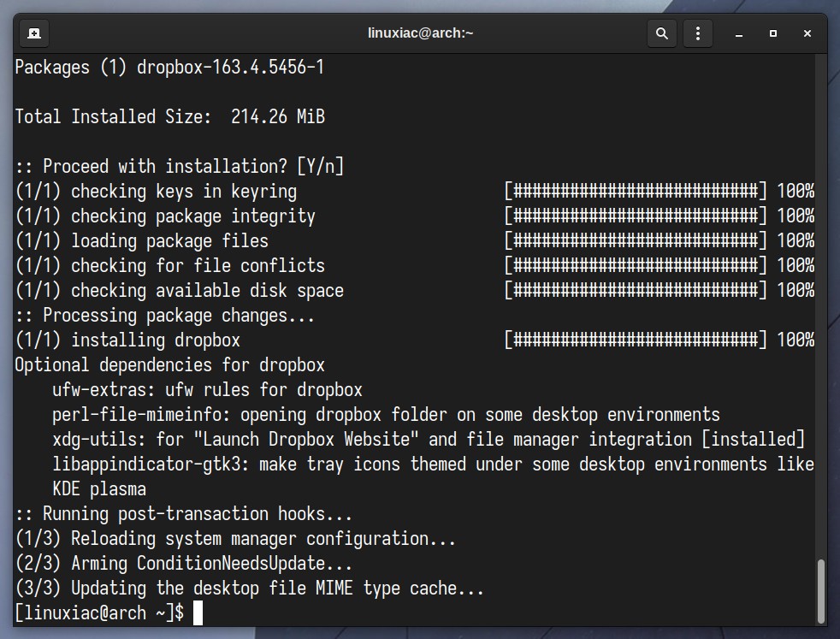The height and width of the screenshot is (639, 840).
Task: Maximize the terminal window
Action: click(773, 33)
